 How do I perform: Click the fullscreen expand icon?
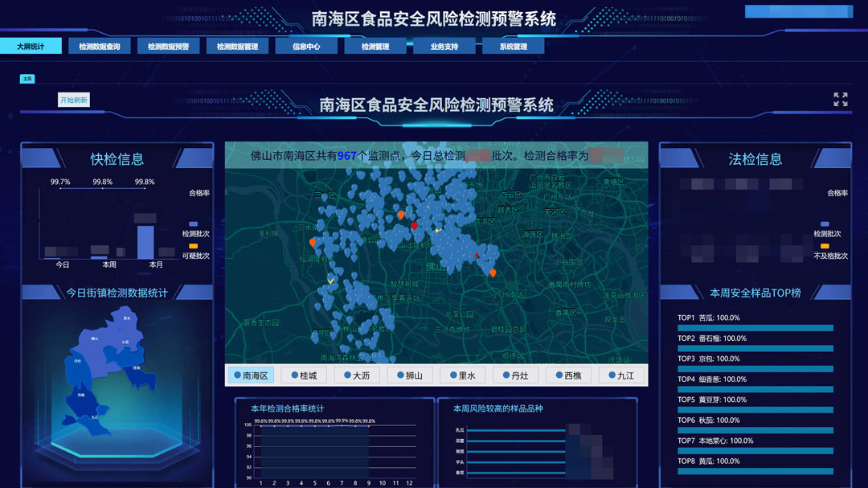[x=840, y=99]
